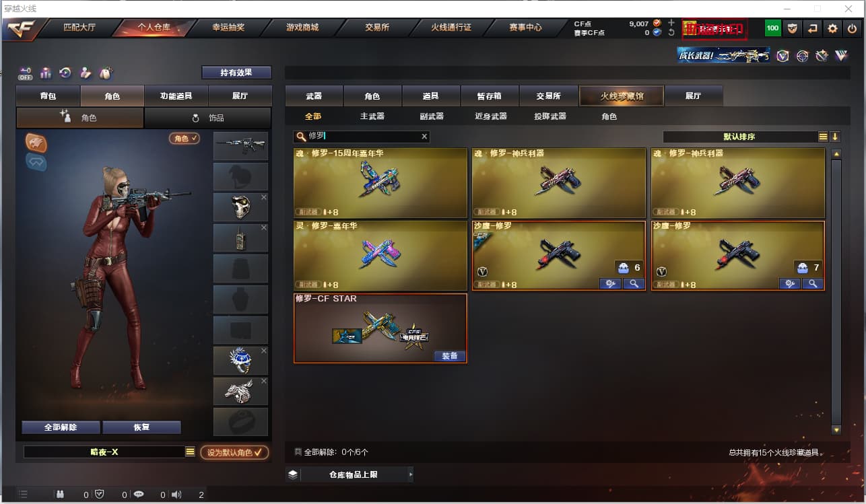Switch to the 交易所 top tab

pos(377,28)
